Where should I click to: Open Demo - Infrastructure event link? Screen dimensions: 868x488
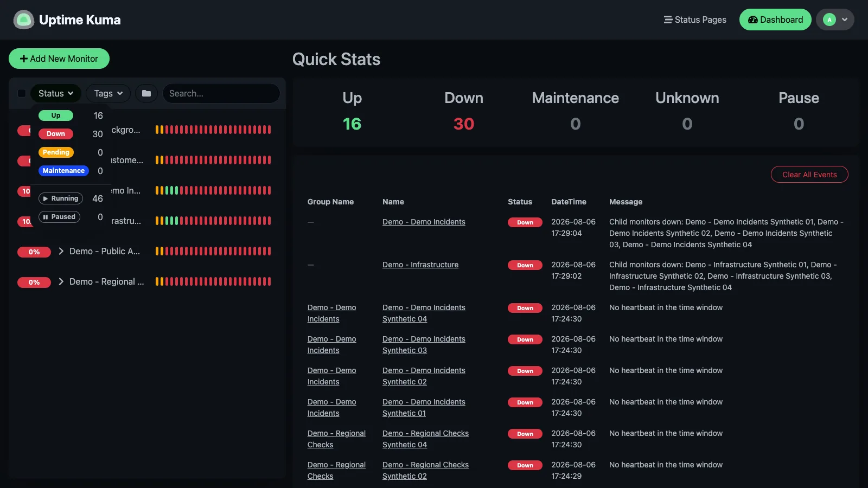pos(420,265)
